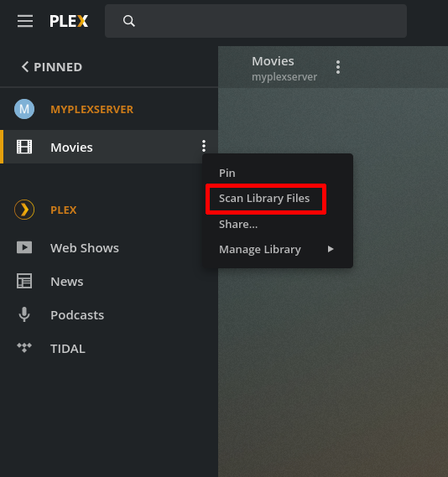The height and width of the screenshot is (477, 448).
Task: Open TIDAL in sidebar
Action: [x=68, y=349]
